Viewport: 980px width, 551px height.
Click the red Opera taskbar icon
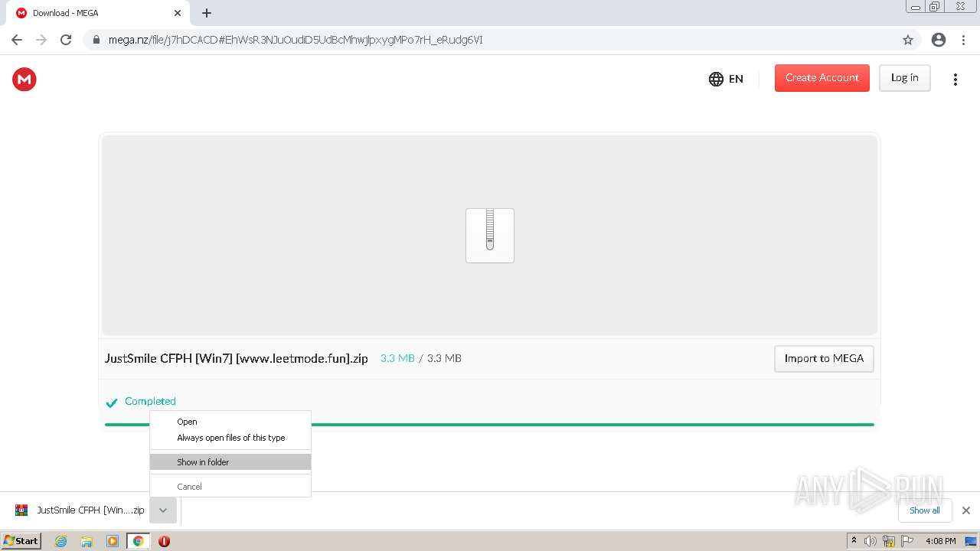click(x=164, y=541)
